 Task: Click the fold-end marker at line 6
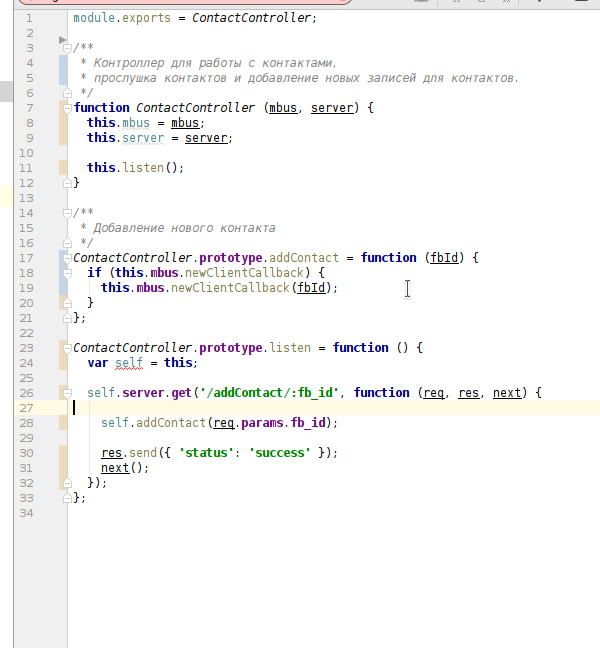[x=67, y=93]
